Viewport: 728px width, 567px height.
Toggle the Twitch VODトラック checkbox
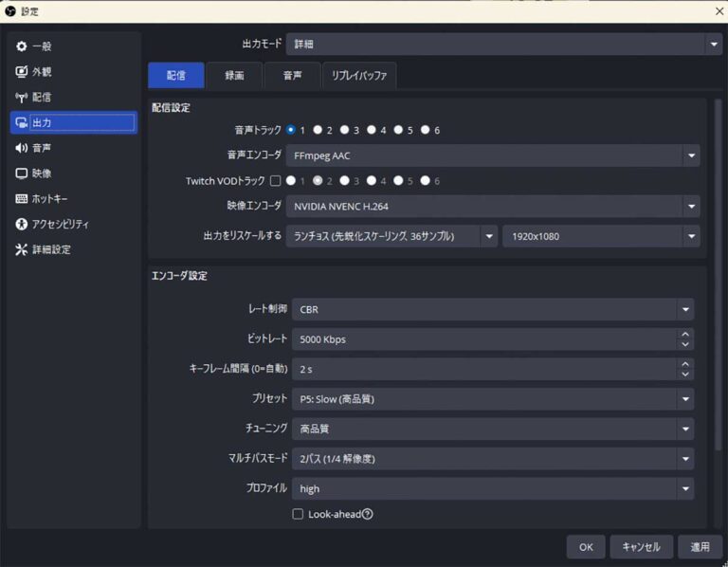[x=275, y=180]
